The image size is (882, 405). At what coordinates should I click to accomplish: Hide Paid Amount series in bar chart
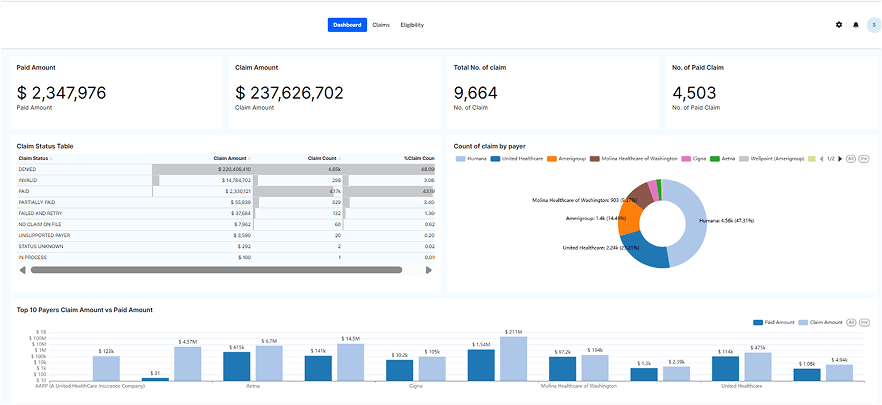[x=776, y=322]
